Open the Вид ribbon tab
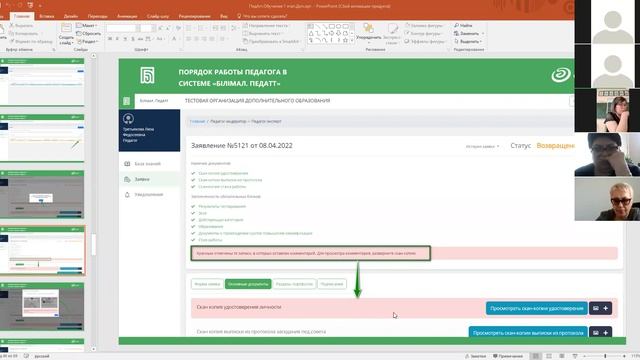640x360 pixels. click(224, 16)
